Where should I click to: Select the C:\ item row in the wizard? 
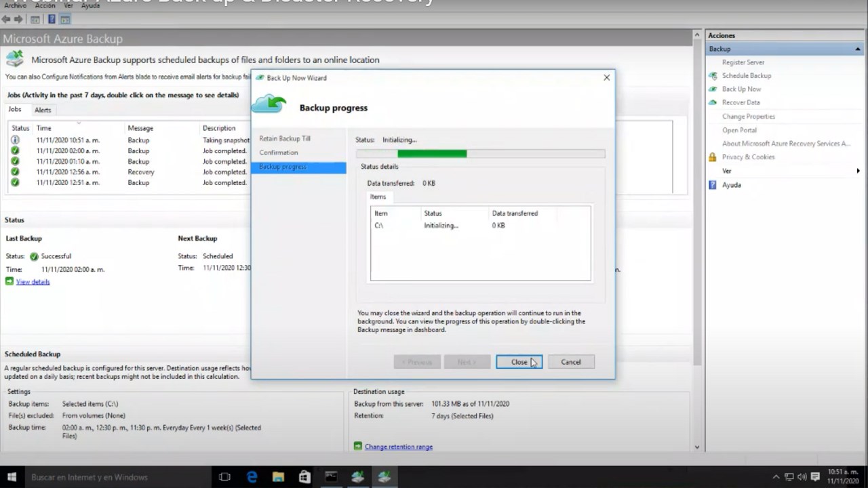(481, 225)
